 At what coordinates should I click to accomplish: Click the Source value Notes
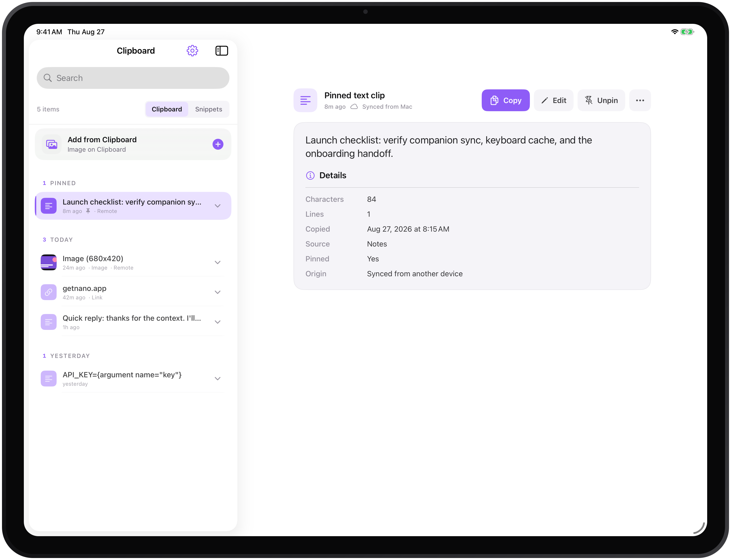pyautogui.click(x=377, y=244)
